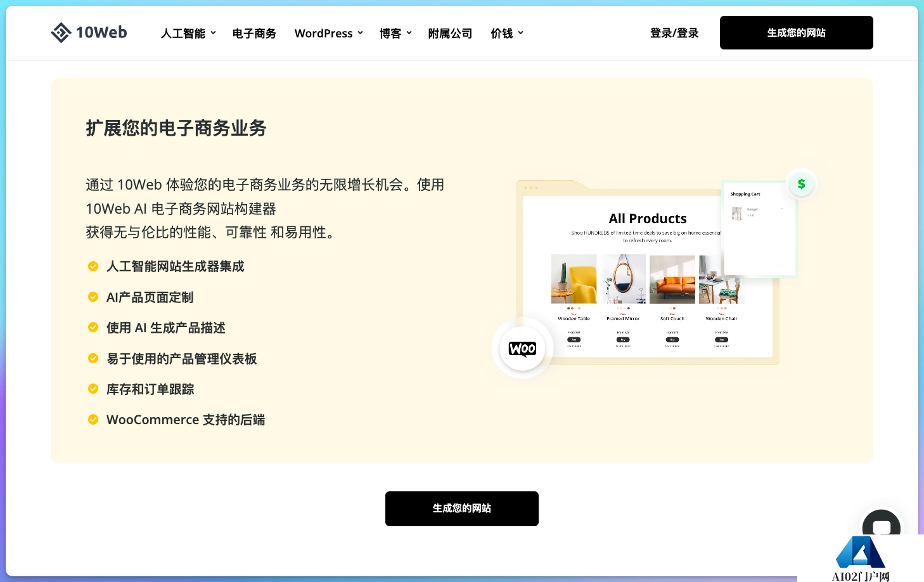Click the text AI产品页面定制

(x=150, y=297)
